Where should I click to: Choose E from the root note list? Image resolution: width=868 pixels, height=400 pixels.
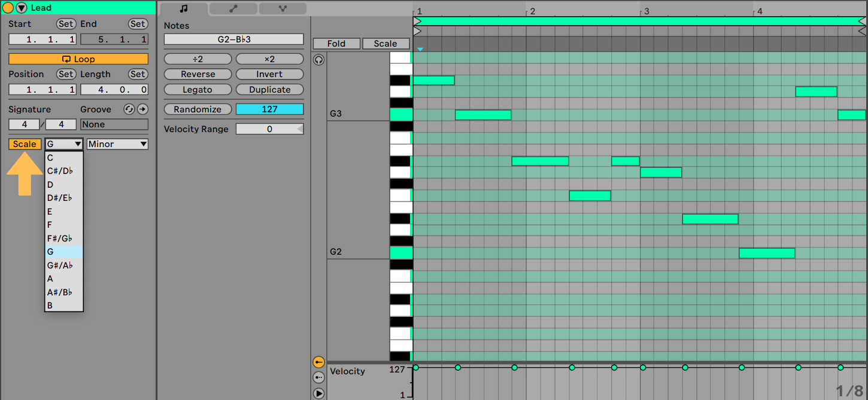coord(64,212)
